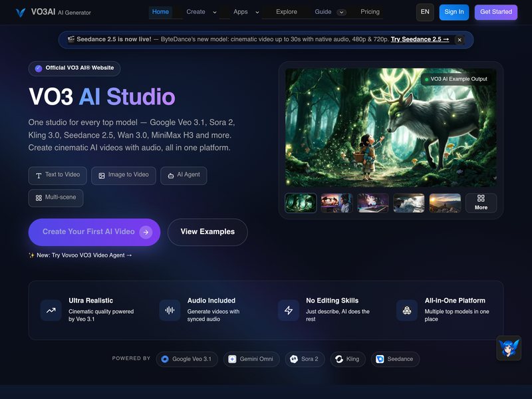Click the Sign In button
The width and height of the screenshot is (532, 399).
454,12
